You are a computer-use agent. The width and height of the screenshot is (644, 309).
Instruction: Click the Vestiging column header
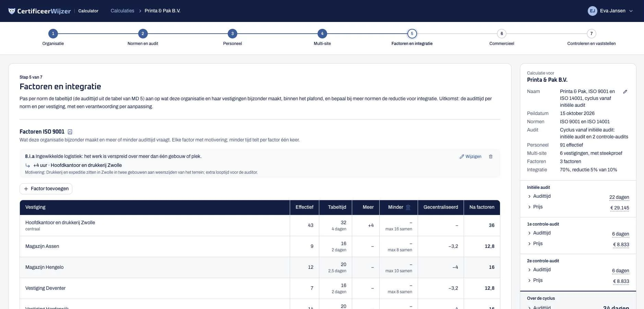pyautogui.click(x=155, y=207)
